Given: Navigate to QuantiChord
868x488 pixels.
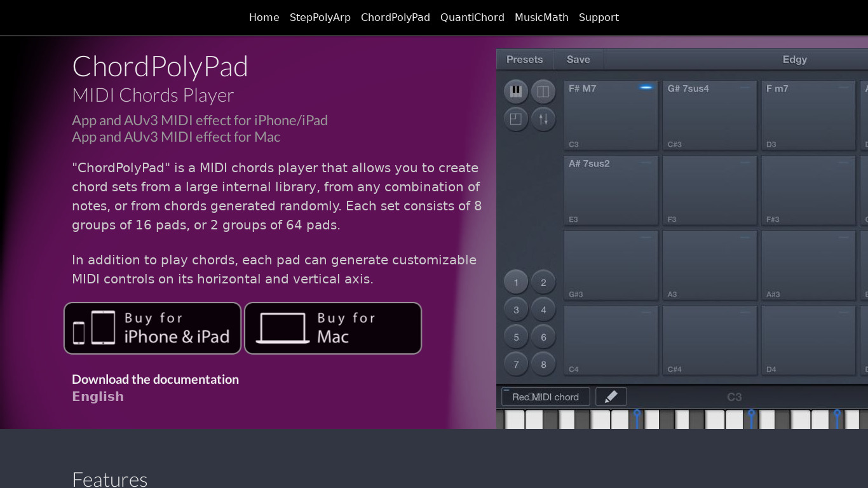Looking at the screenshot, I should [x=472, y=17].
